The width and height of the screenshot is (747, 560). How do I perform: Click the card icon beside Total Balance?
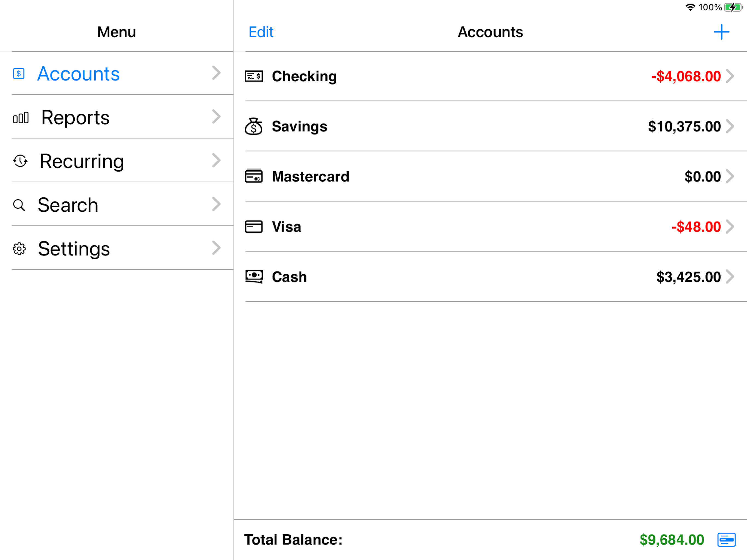pos(726,540)
